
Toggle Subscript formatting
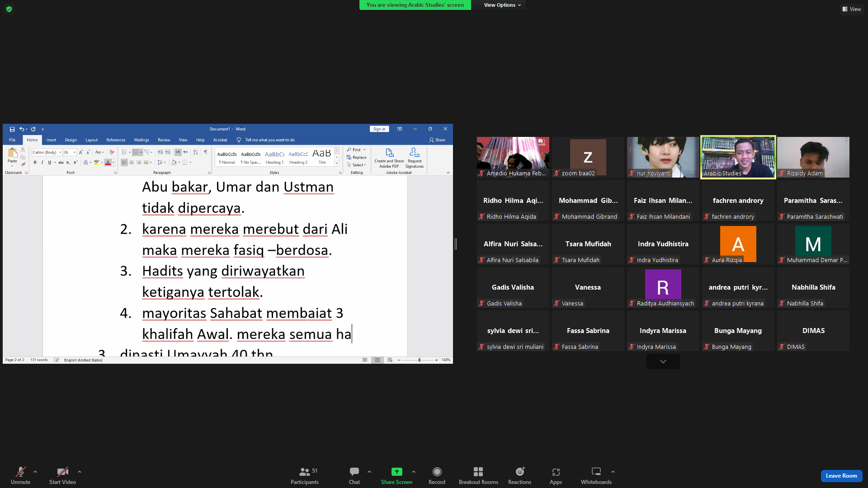[x=68, y=163]
